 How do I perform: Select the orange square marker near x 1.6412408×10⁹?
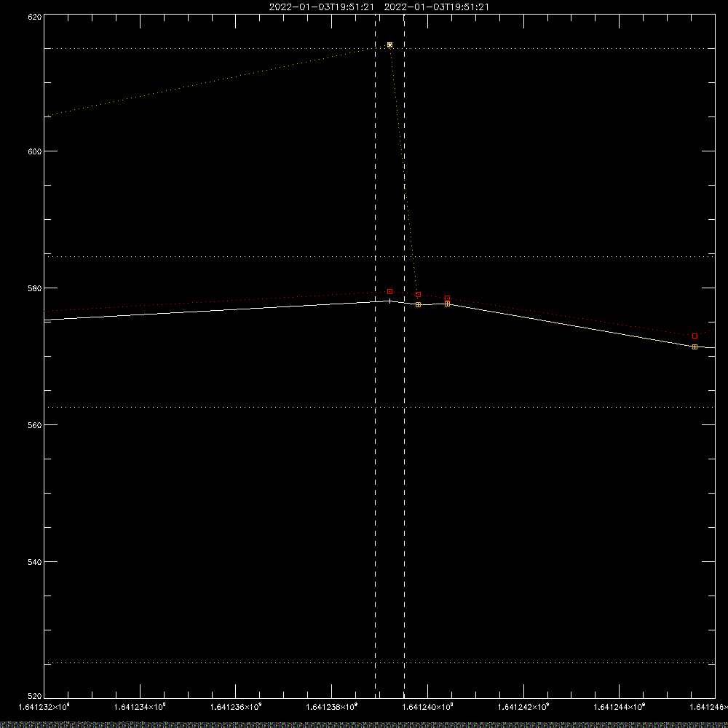coord(448,304)
